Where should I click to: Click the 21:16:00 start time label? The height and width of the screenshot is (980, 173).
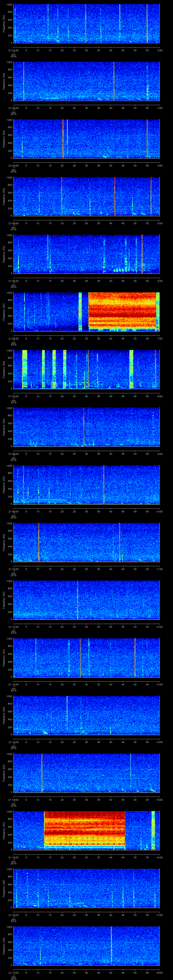pos(13,915)
